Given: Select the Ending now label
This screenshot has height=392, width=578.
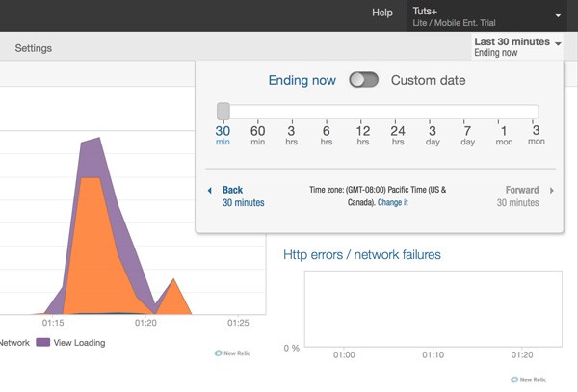Looking at the screenshot, I should click(x=302, y=80).
